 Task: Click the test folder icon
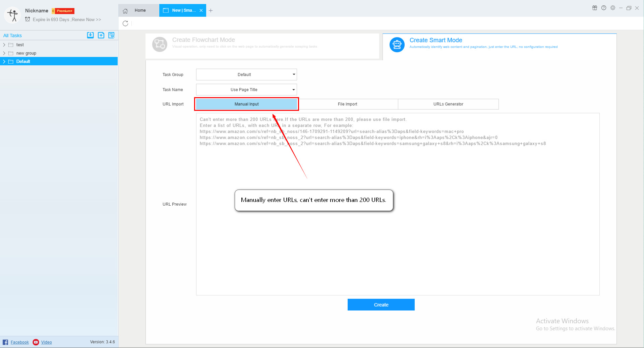11,45
